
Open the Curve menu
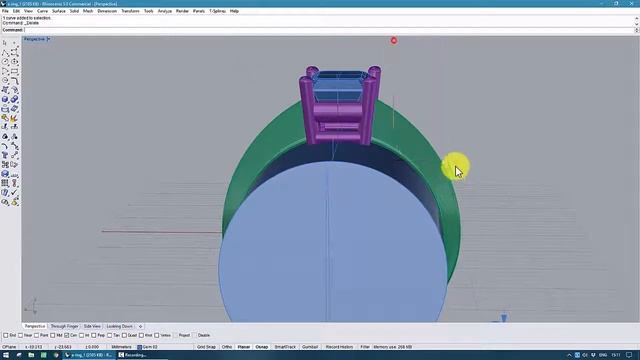coord(42,11)
